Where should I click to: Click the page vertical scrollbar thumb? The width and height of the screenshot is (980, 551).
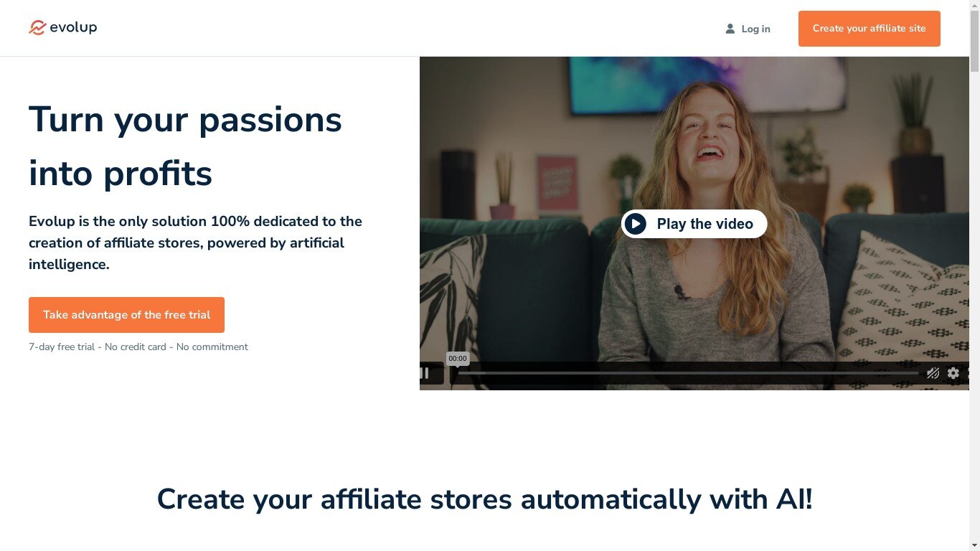tap(974, 36)
